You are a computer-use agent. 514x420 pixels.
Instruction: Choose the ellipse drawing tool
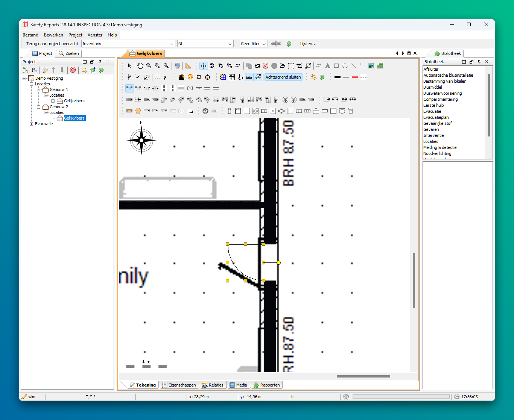point(345,66)
